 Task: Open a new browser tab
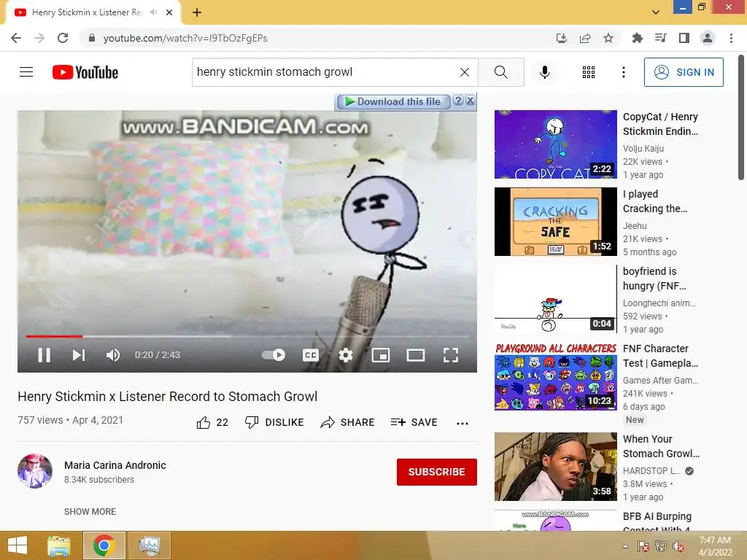[x=197, y=12]
